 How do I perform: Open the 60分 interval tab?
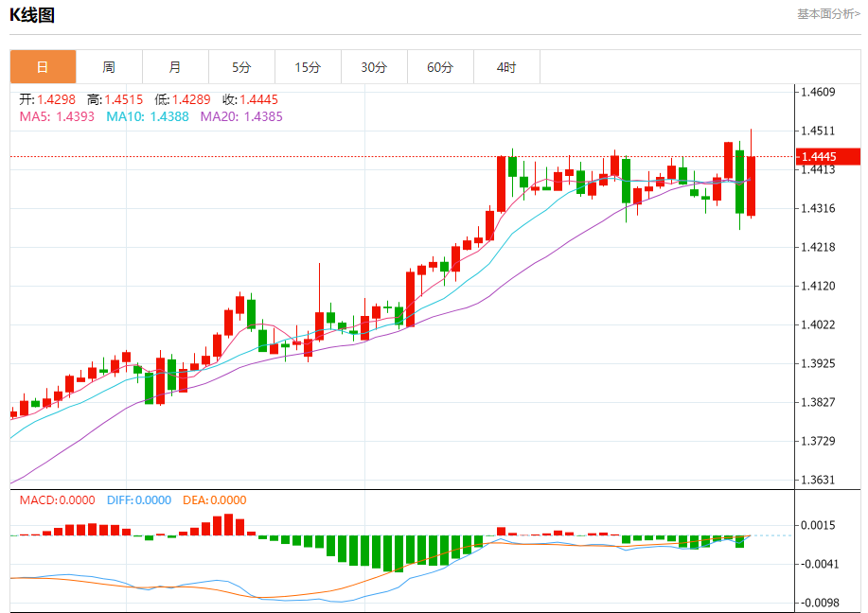point(441,67)
